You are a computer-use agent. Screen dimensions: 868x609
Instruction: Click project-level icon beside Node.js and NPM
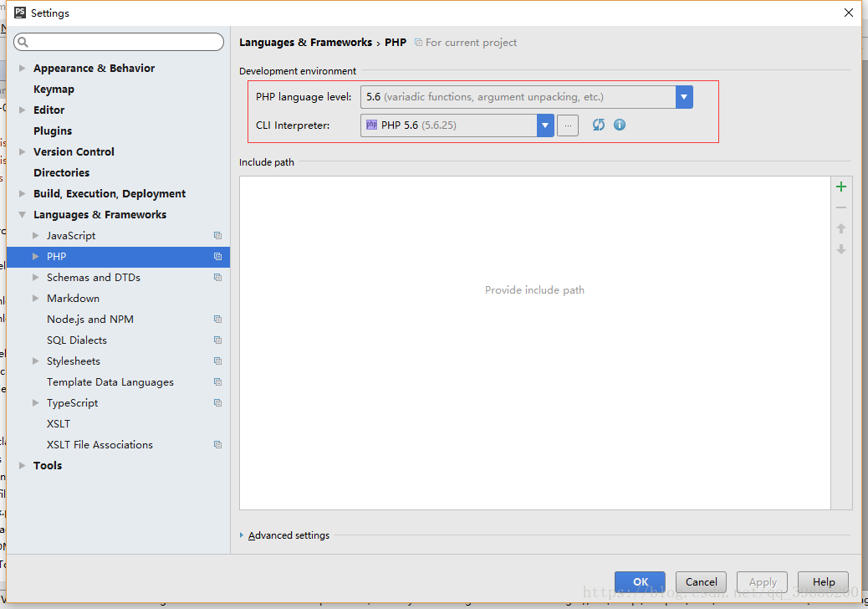pyautogui.click(x=217, y=319)
